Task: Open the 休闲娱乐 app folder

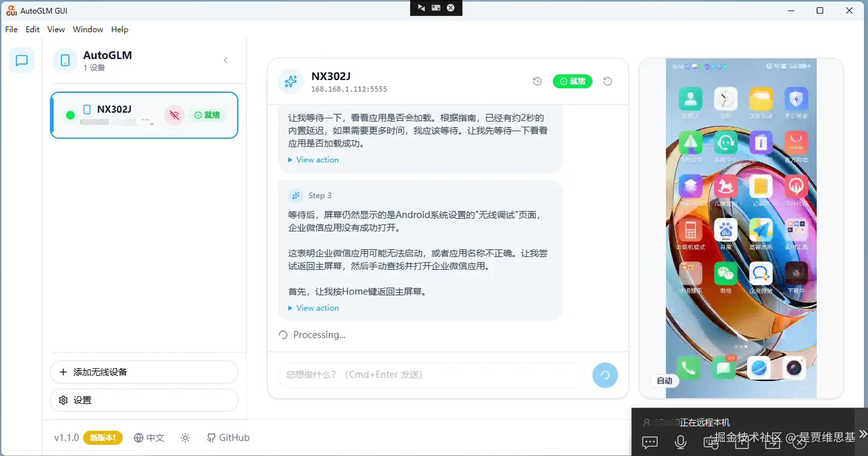Action: click(x=690, y=274)
